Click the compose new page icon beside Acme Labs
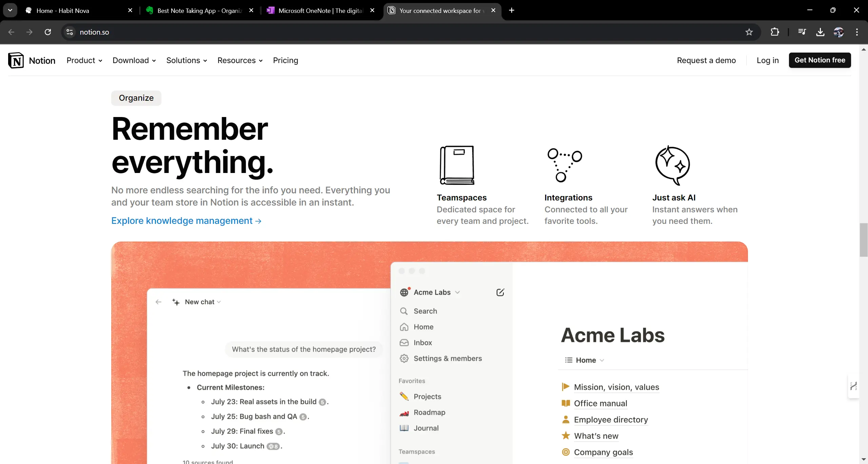 coord(500,292)
